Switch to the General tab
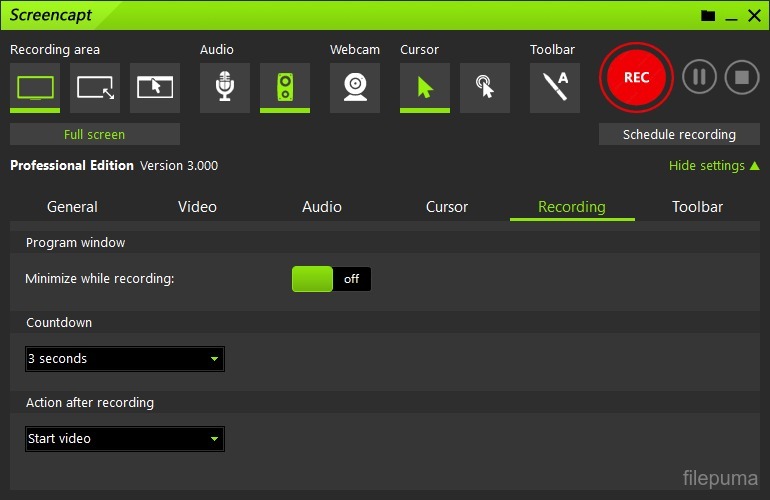Screen dimensions: 770x500 tap(72, 207)
